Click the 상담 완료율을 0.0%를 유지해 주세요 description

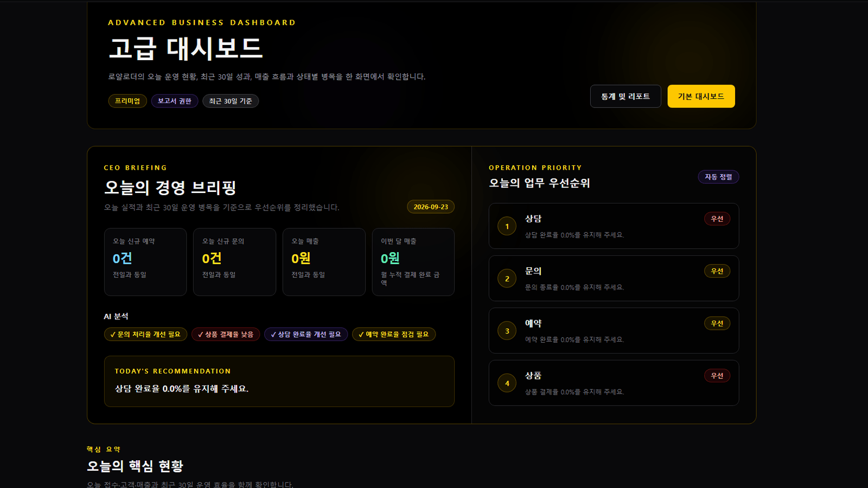point(575,235)
